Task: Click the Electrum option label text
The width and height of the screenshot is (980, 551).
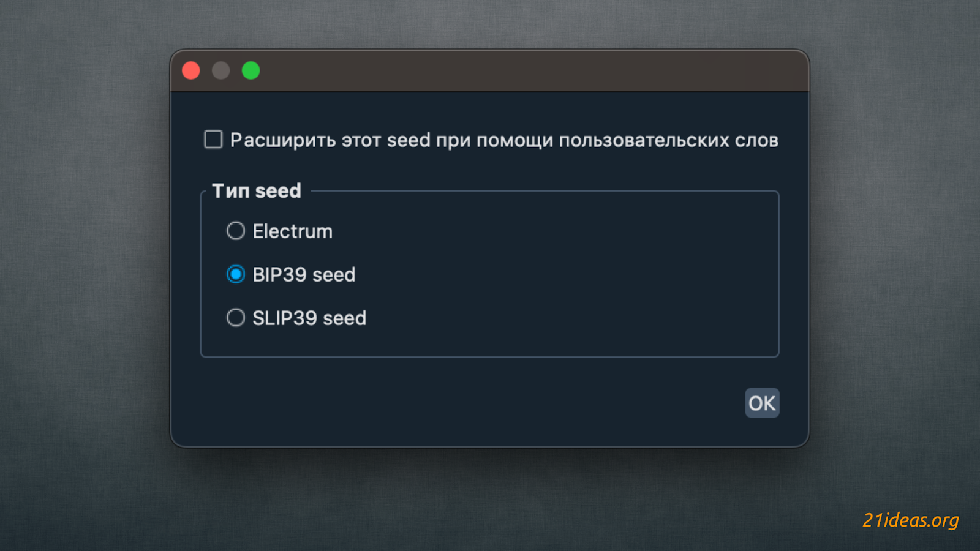Action: 292,231
